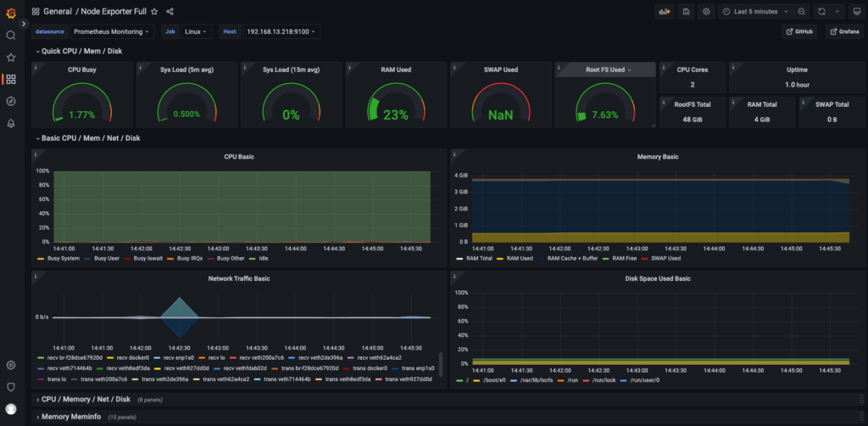Refresh the dashboard now

tap(822, 11)
